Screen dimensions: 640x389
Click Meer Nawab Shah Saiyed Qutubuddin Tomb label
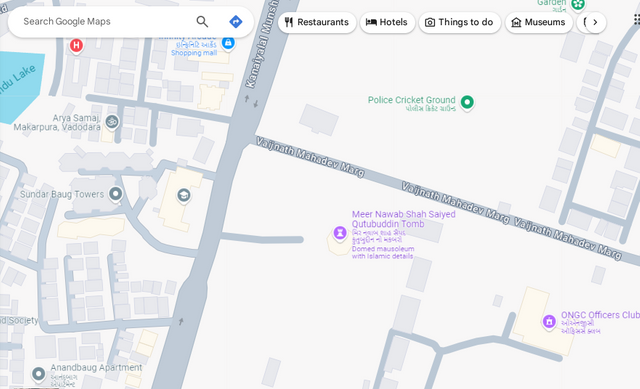pyautogui.click(x=403, y=219)
